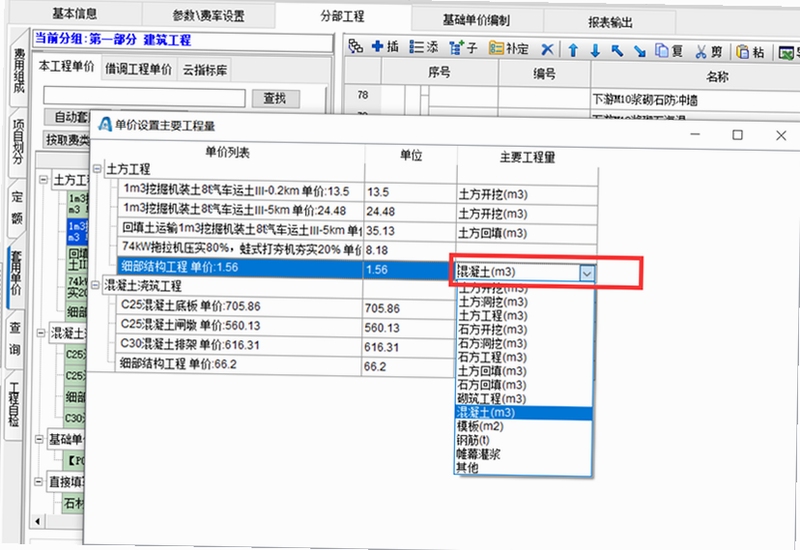Collapse the 混凝土浇筑工程 group in the dialog
800x550 pixels.
pyautogui.click(x=95, y=285)
